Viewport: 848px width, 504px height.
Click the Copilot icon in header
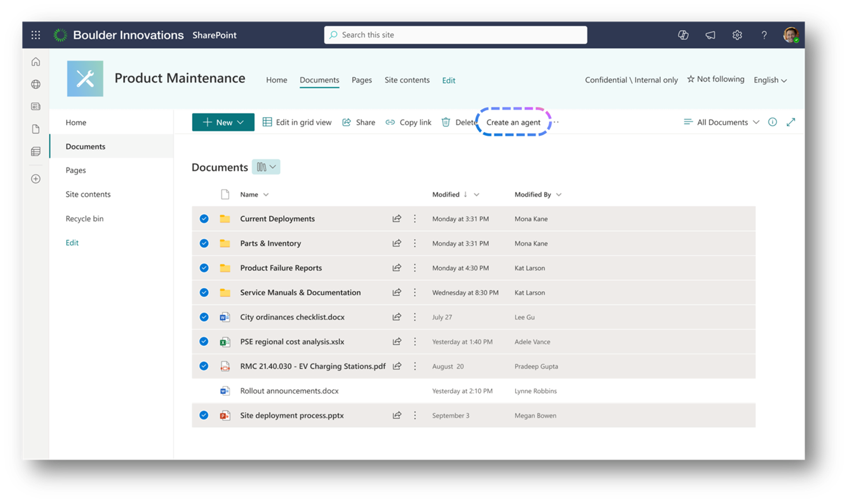pyautogui.click(x=683, y=35)
